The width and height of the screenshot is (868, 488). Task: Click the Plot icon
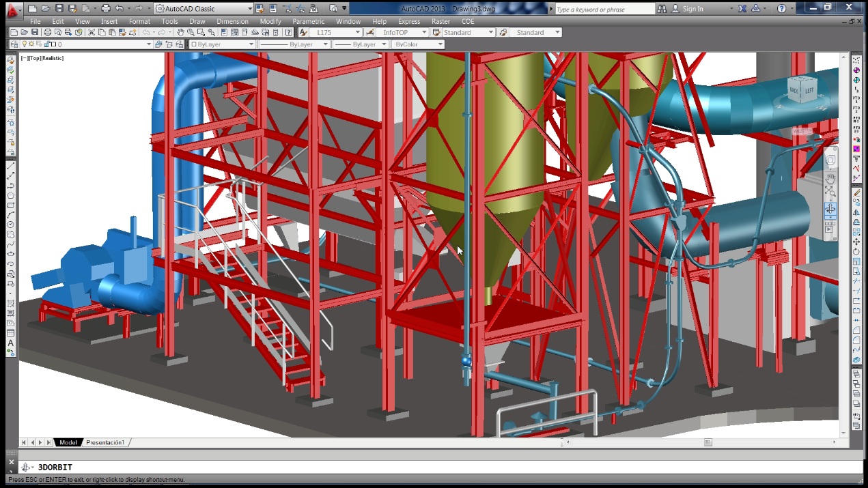click(x=46, y=32)
